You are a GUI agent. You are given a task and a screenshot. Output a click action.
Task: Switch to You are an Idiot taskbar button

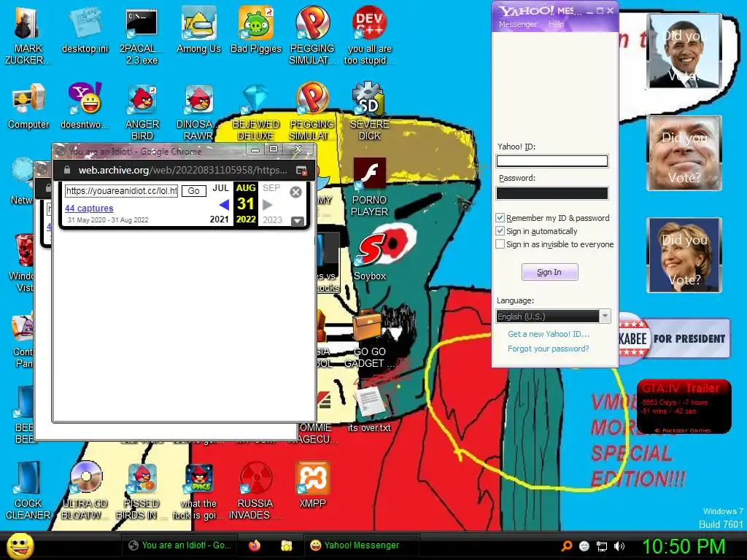[x=180, y=545]
